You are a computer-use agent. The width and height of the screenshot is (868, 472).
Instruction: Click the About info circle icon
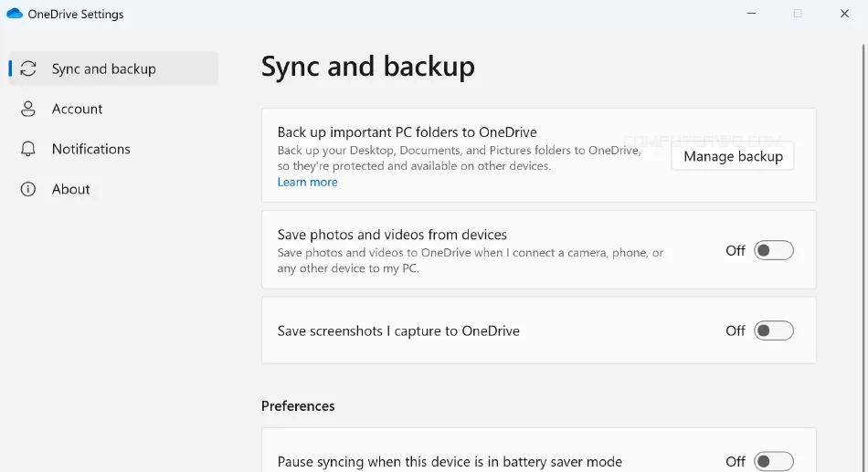click(x=28, y=189)
